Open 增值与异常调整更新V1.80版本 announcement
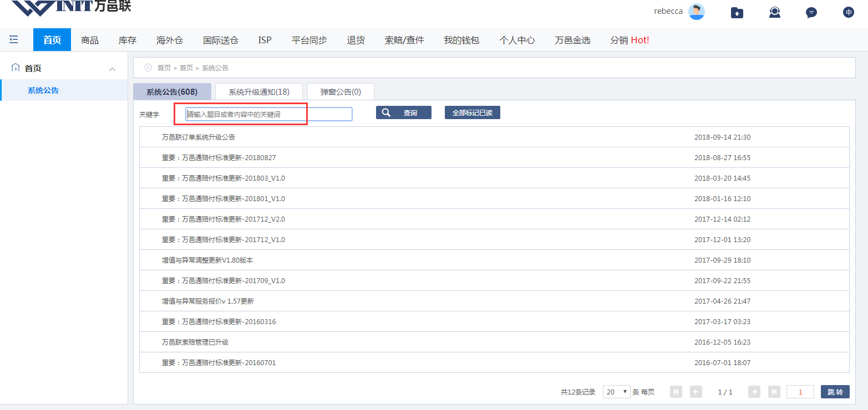Screen dimensions: 868x410 coord(207,260)
